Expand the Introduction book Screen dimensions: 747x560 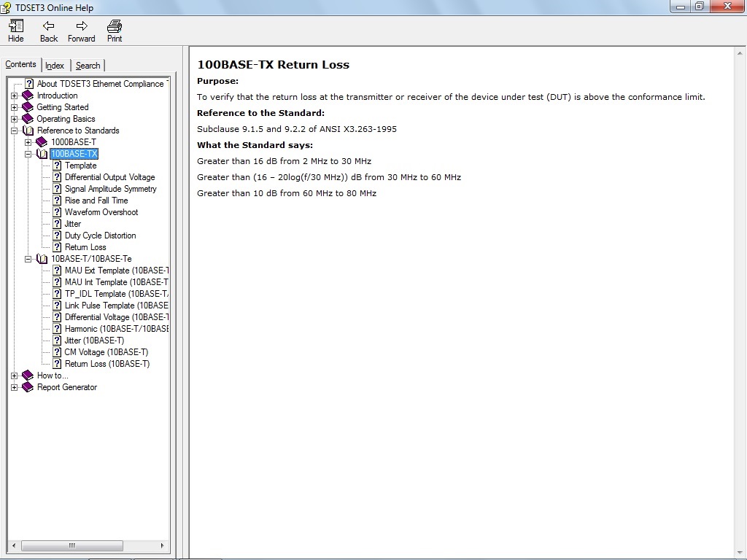[15, 96]
